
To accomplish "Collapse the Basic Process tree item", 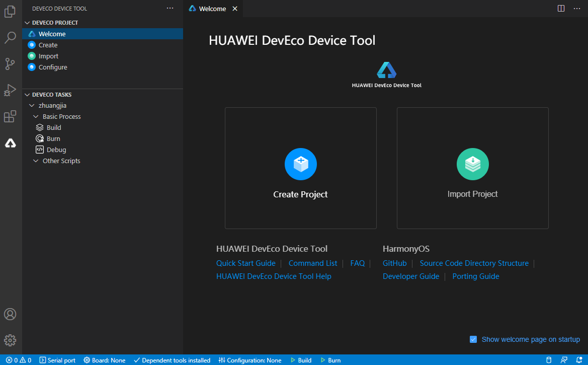I will point(36,116).
